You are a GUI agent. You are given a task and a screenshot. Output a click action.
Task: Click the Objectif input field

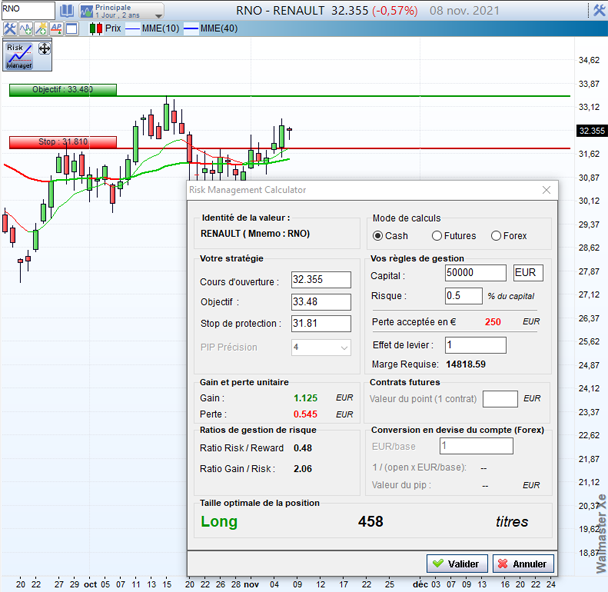tap(321, 302)
